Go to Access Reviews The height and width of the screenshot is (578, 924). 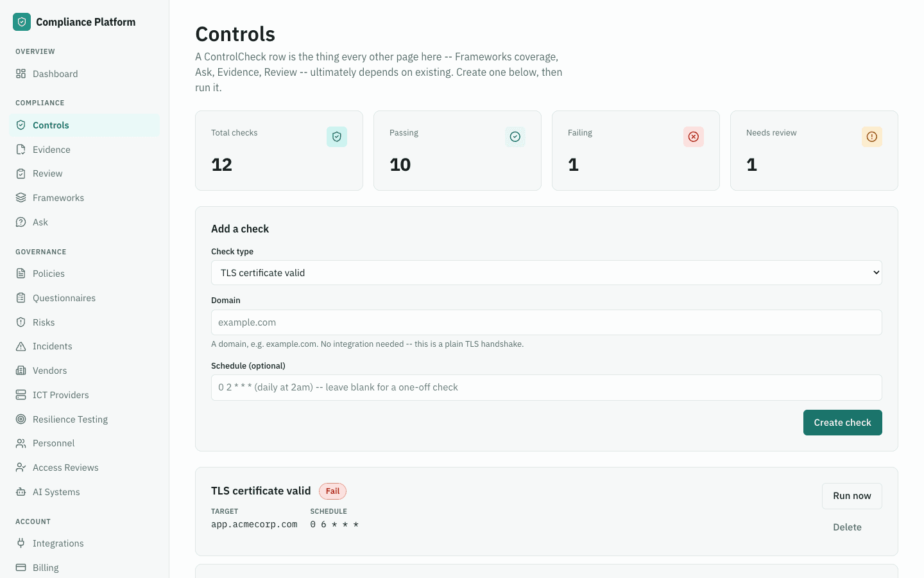(84, 468)
